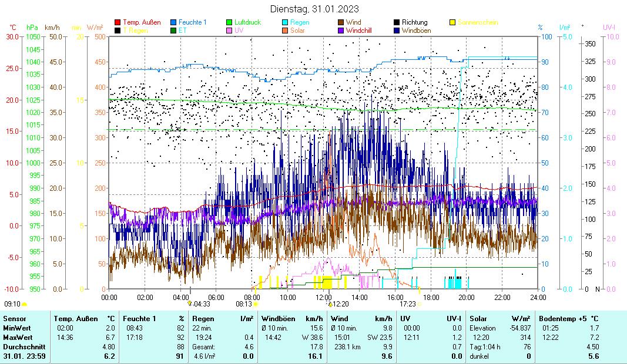Click the purple Windchill legend square
Viewport: 627px width, 364px height.
(x=341, y=30)
